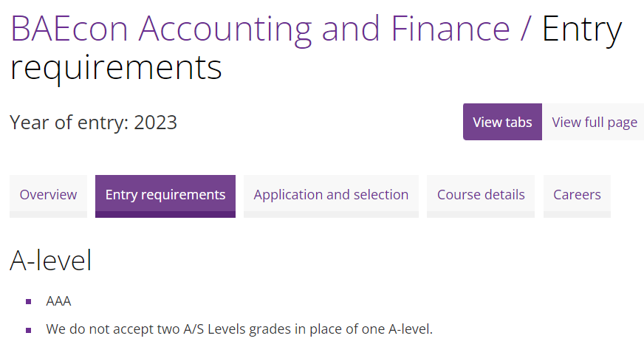Image resolution: width=644 pixels, height=347 pixels.
Task: Click the bullet beside the A/S Levels sentence
Action: pyautogui.click(x=28, y=330)
